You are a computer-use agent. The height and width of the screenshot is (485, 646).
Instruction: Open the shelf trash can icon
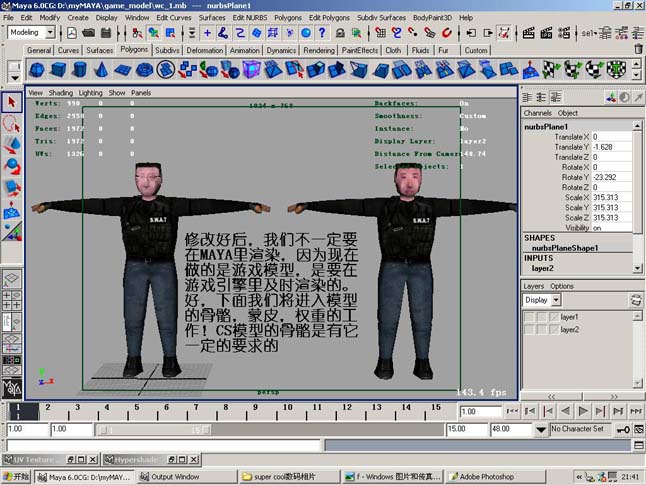[x=639, y=49]
